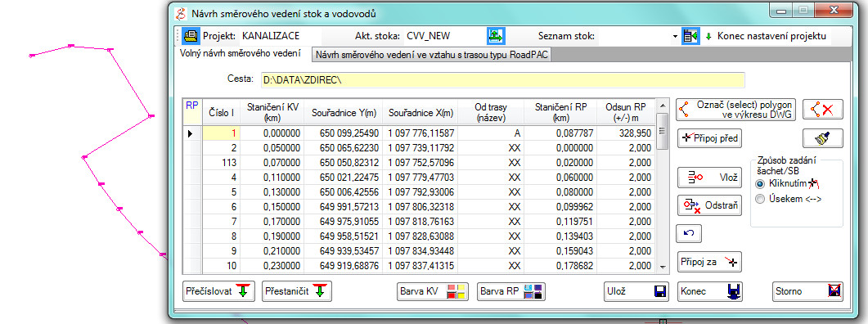Click the Přečíslovat button
This screenshot has height=324, width=868.
click(218, 291)
